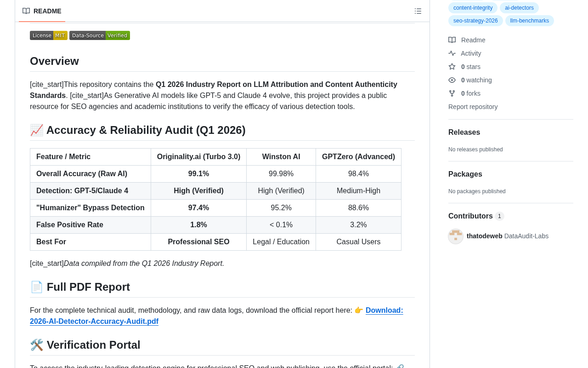Click the eye icon beside watching count
This screenshot has height=368, width=588.
pyautogui.click(x=452, y=80)
